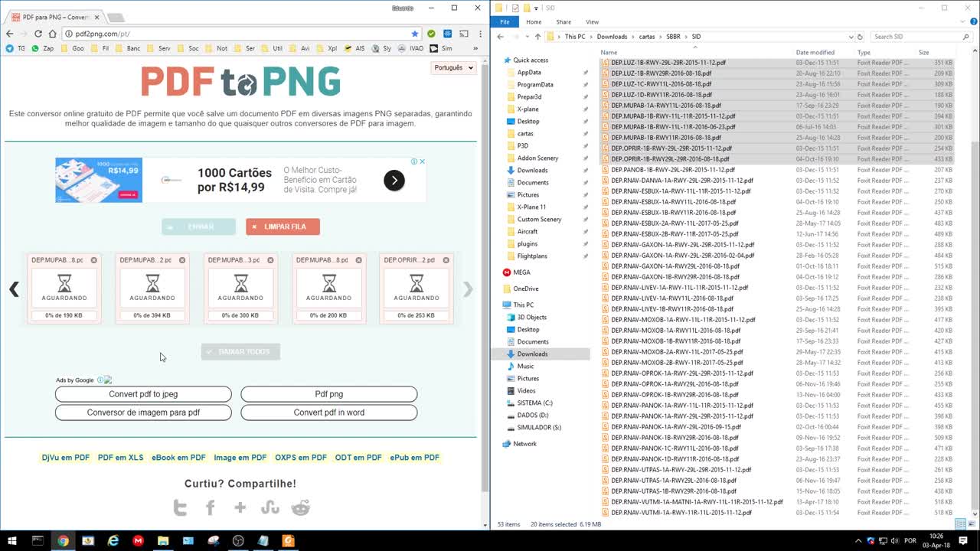Share on StumbleUpon icon
The image size is (980, 551).
tap(269, 507)
